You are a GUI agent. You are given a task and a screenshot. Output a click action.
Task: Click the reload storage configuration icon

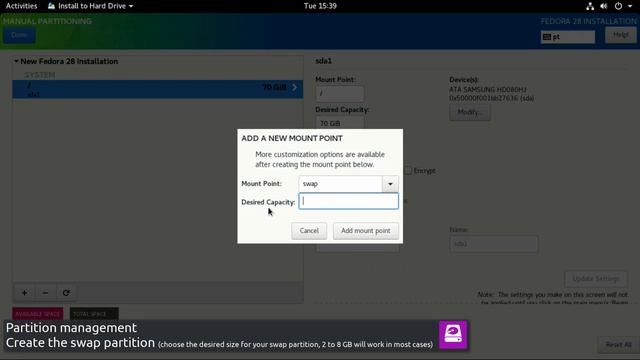[x=66, y=293]
